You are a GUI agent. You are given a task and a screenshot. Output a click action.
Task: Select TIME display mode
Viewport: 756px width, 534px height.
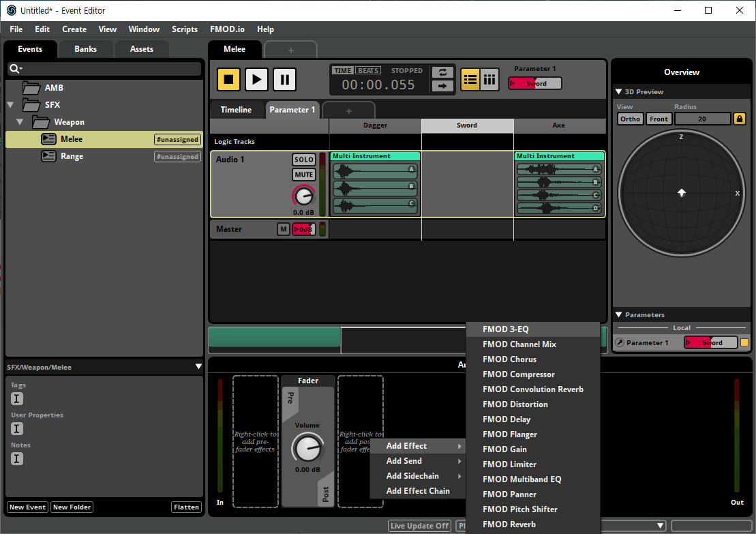[x=343, y=70]
